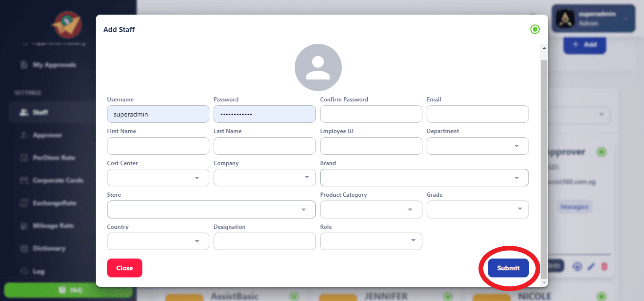Click the Confirm Password input field
644x301 pixels.
point(371,114)
